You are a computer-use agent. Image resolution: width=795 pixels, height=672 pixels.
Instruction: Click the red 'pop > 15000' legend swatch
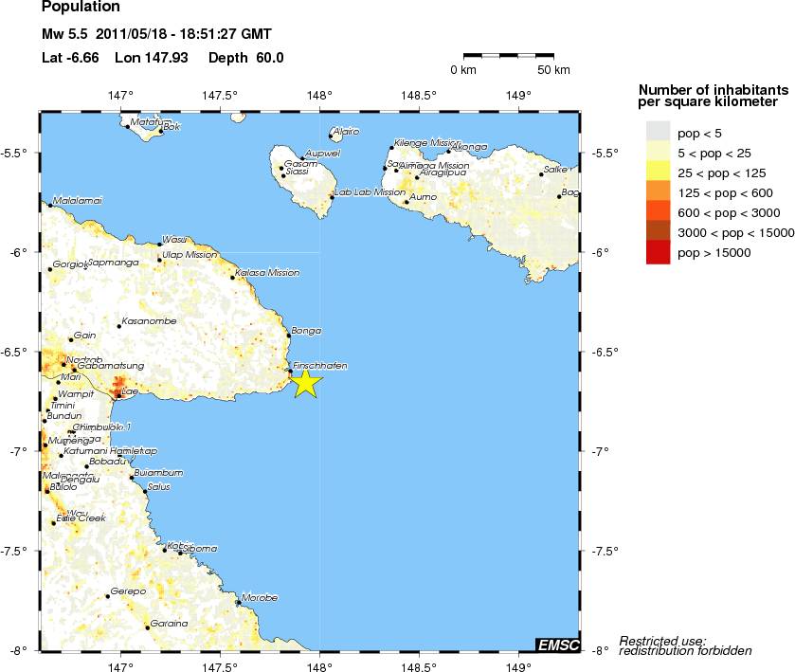pyautogui.click(x=659, y=251)
